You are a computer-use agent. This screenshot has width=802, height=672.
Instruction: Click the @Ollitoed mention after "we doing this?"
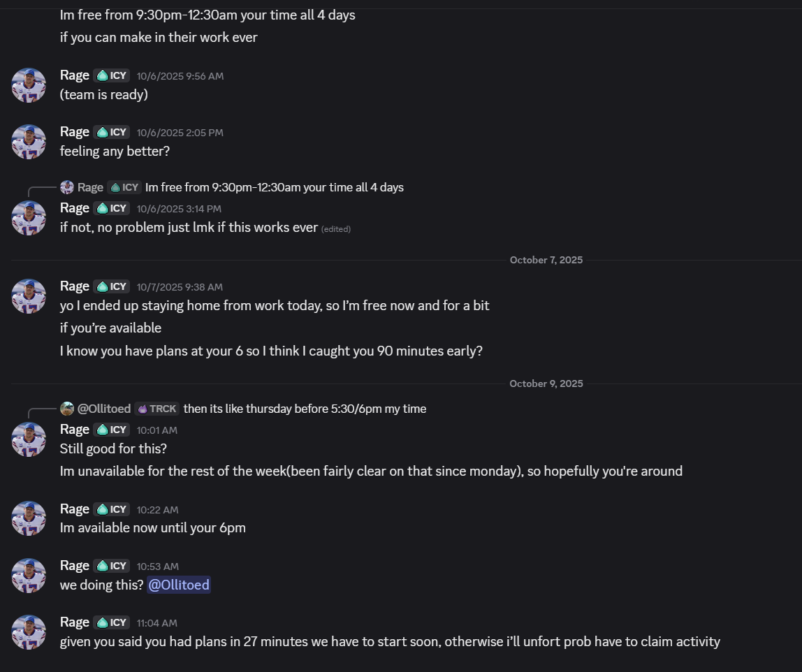click(x=179, y=585)
